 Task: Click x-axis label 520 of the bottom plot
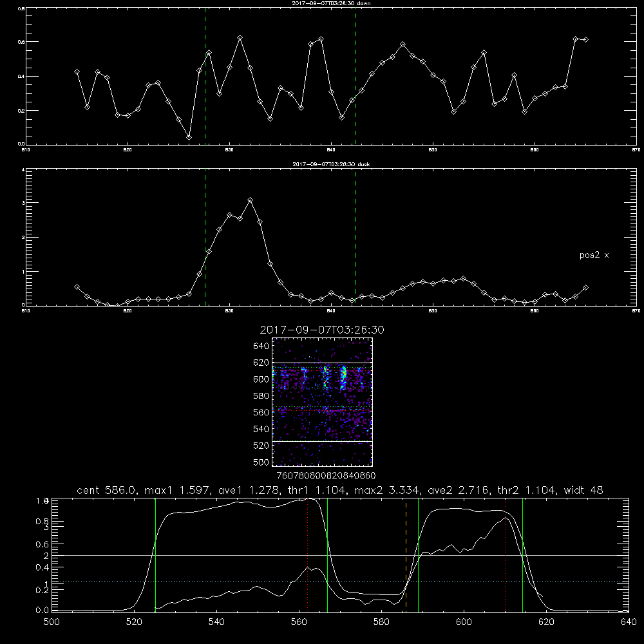point(134,621)
